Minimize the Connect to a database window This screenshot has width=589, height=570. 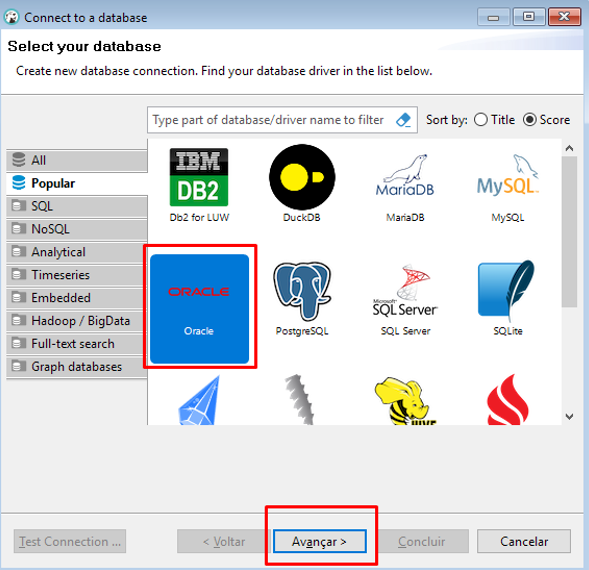493,17
